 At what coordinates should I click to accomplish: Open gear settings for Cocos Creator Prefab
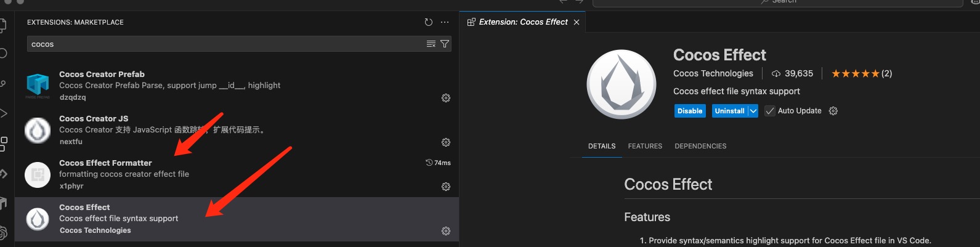coord(446,98)
